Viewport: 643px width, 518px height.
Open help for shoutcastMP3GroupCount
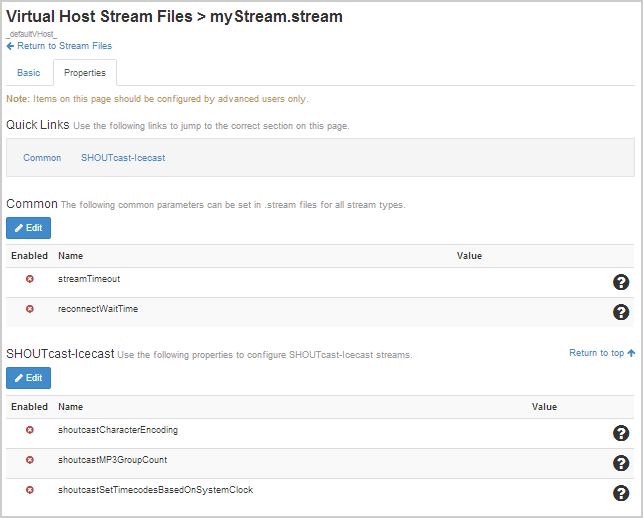620,463
